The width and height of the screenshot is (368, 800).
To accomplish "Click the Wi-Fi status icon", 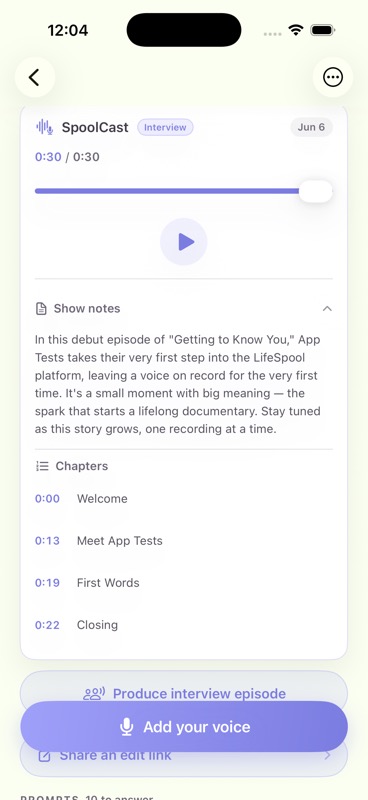I will 296,30.
